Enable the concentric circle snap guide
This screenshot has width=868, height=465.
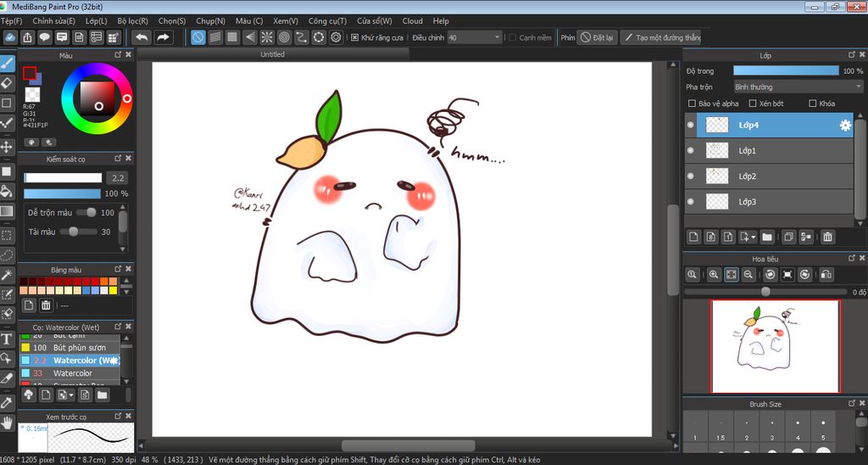pos(284,37)
